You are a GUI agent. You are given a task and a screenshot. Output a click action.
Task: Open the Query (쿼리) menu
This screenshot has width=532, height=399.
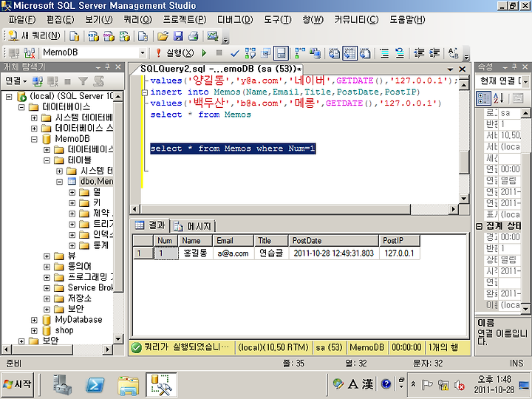137,20
